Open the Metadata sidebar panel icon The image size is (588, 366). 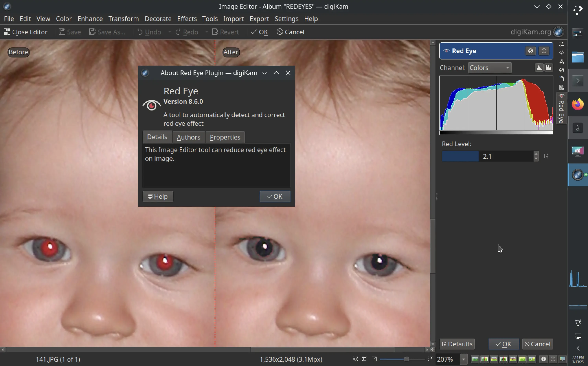click(x=562, y=53)
